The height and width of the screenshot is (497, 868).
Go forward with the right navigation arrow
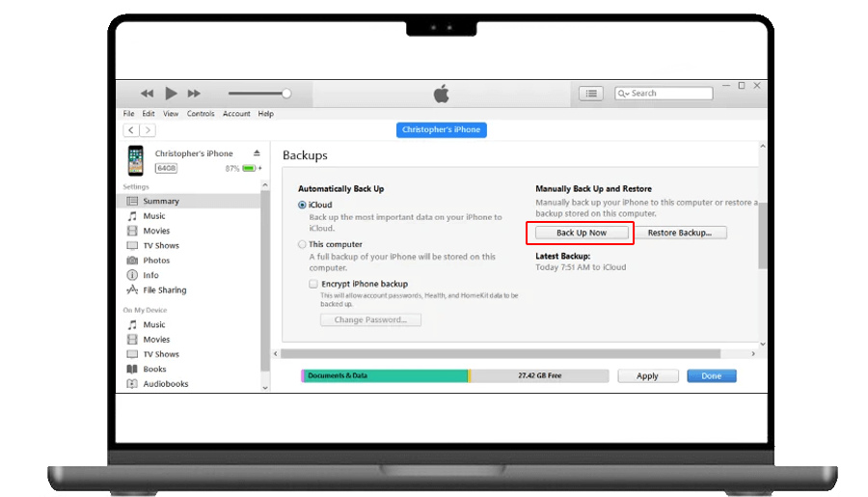tap(148, 130)
